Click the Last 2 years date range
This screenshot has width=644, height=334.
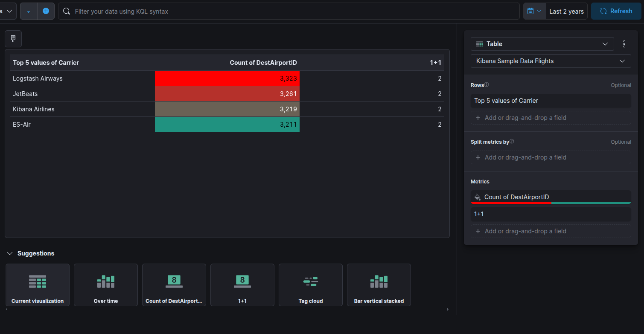tap(566, 11)
